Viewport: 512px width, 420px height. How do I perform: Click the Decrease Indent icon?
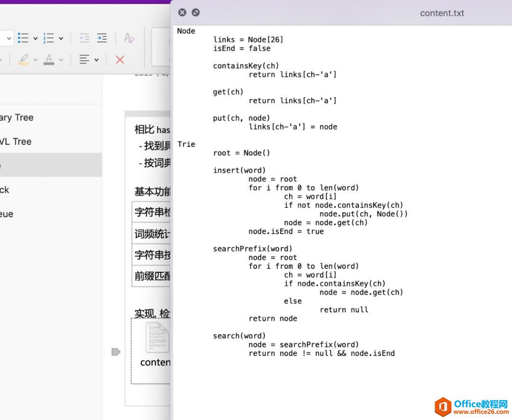pyautogui.click(x=85, y=38)
